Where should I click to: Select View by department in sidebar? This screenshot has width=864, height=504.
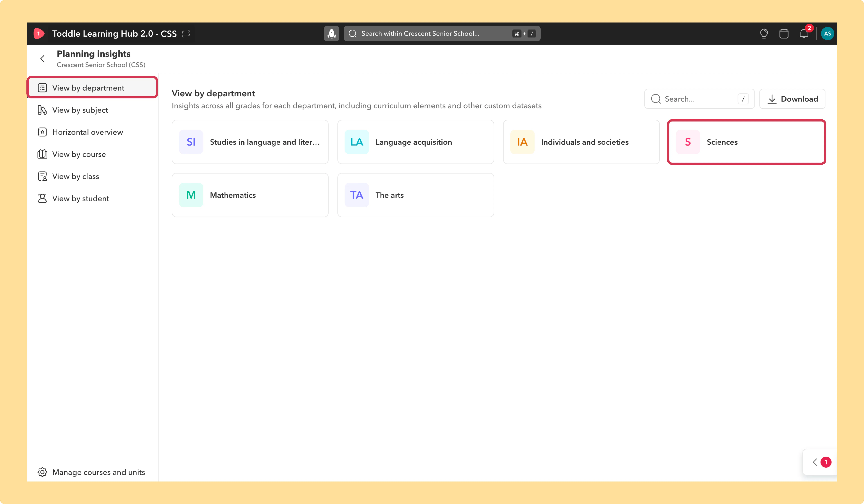92,88
